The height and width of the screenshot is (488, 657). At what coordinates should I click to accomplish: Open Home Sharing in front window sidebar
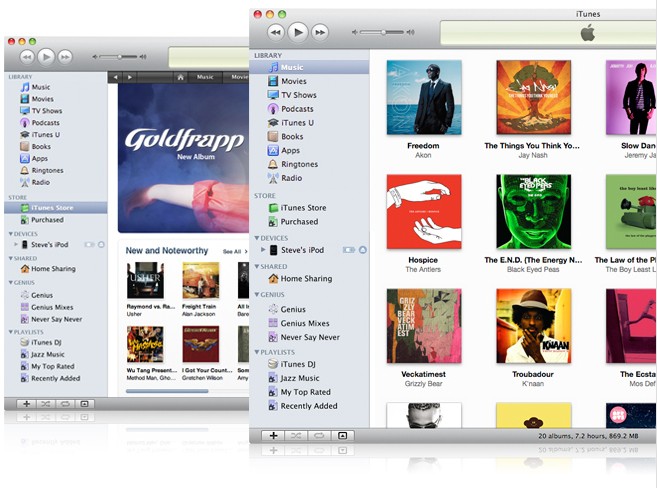(309, 278)
